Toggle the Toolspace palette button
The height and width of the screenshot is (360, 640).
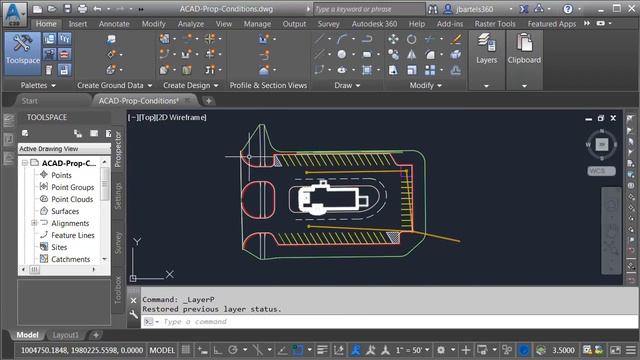23,53
